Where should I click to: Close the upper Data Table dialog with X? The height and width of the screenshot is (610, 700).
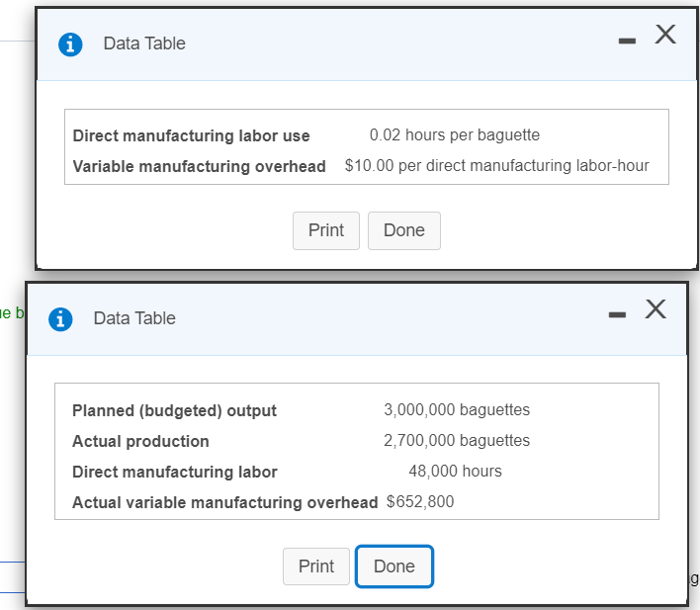point(665,35)
